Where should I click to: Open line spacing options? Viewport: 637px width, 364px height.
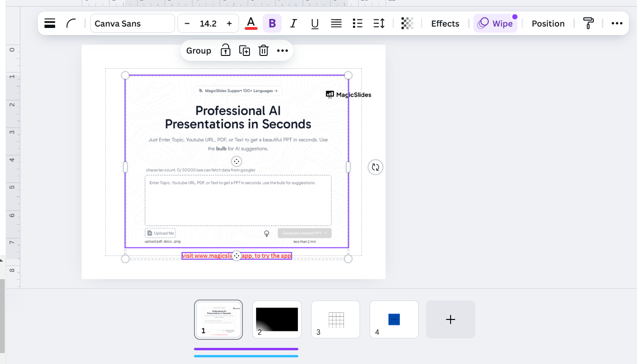pos(379,23)
